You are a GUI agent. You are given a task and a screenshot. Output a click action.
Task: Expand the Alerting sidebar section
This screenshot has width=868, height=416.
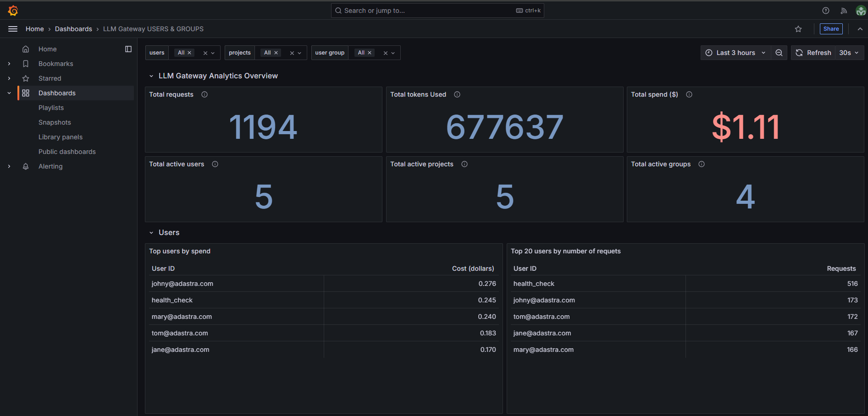click(x=9, y=166)
